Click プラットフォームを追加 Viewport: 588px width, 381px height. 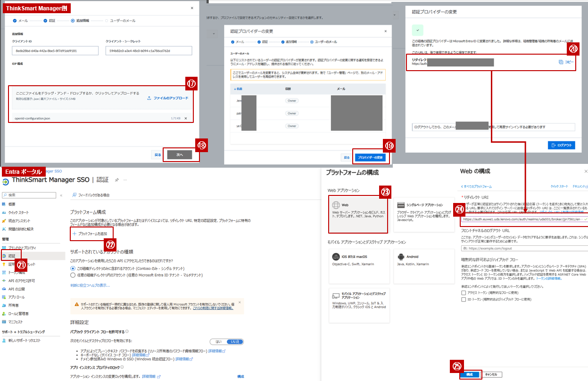click(x=90, y=234)
